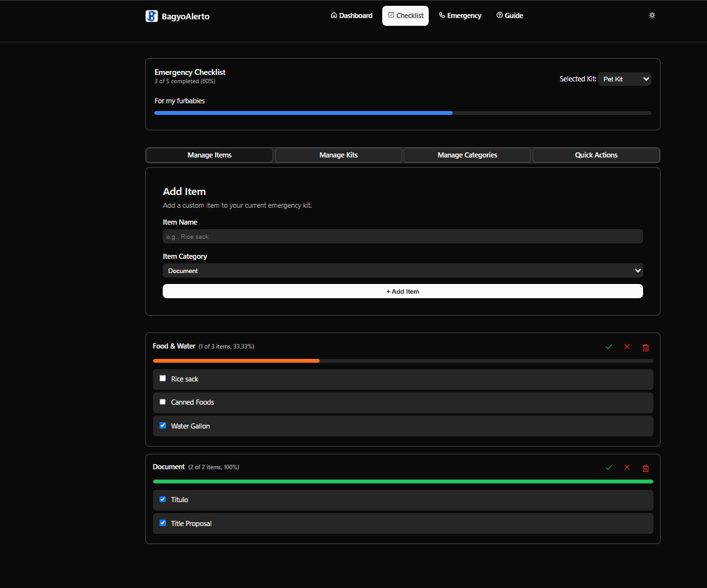Click the 'Add Item' heading
707x588 pixels.
(185, 192)
